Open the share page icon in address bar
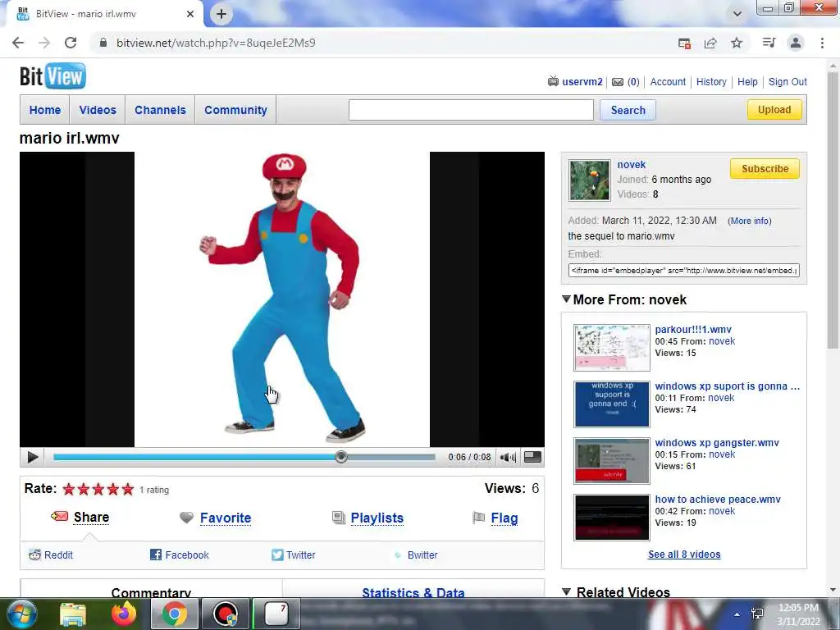This screenshot has width=840, height=630. (710, 43)
